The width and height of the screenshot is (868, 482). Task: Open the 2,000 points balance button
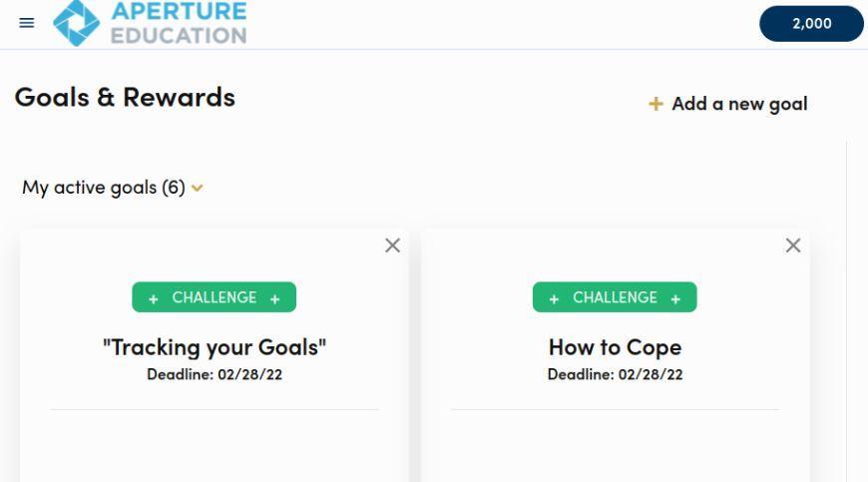[x=811, y=24]
